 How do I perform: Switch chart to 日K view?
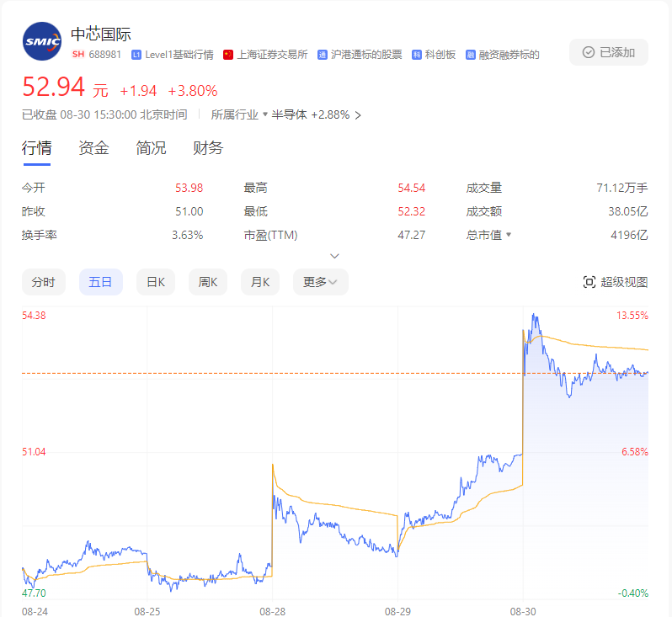pos(155,282)
